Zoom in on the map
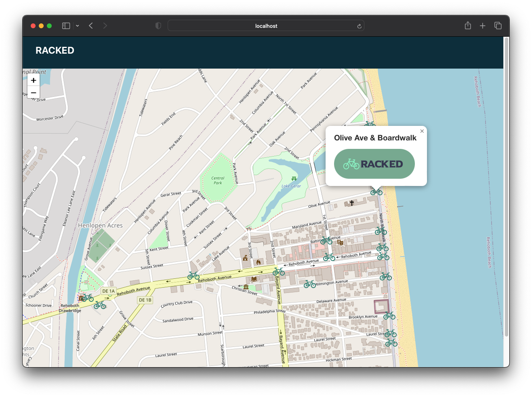This screenshot has width=532, height=397. pyautogui.click(x=34, y=80)
